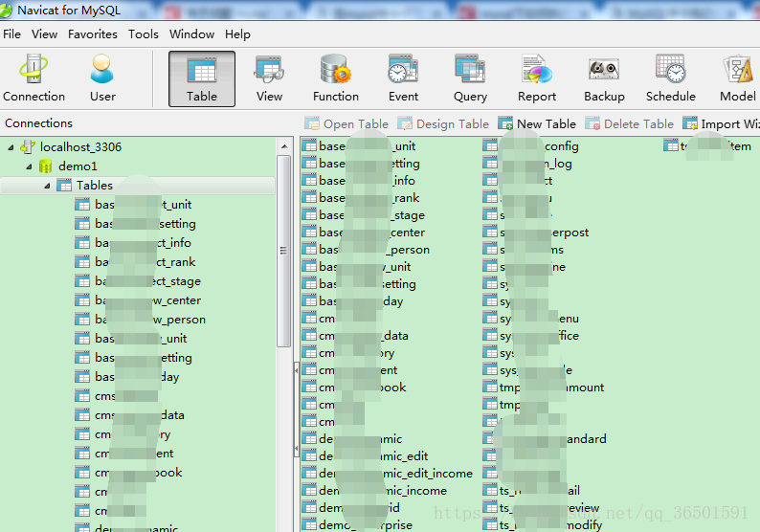The image size is (760, 532).
Task: Click the New Table button
Action: (537, 123)
